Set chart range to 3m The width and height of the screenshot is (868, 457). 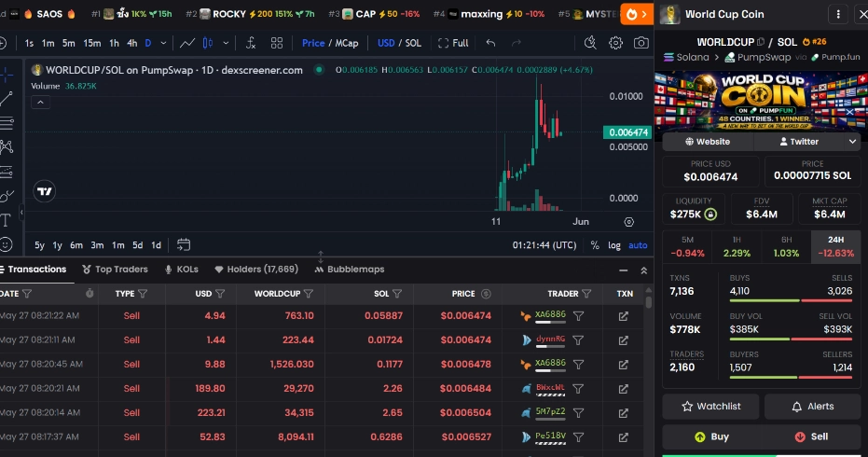click(x=97, y=245)
